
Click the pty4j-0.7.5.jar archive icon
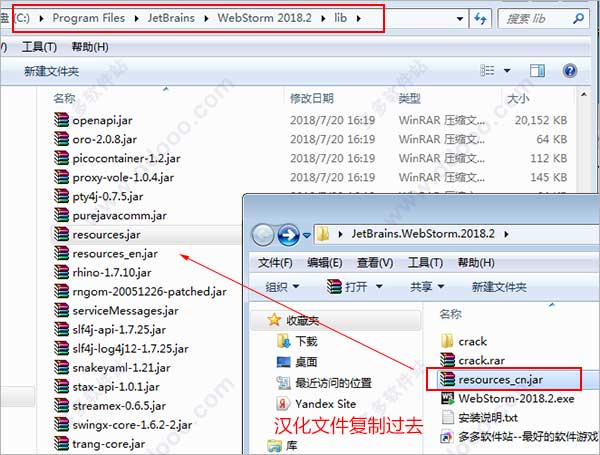(61, 196)
